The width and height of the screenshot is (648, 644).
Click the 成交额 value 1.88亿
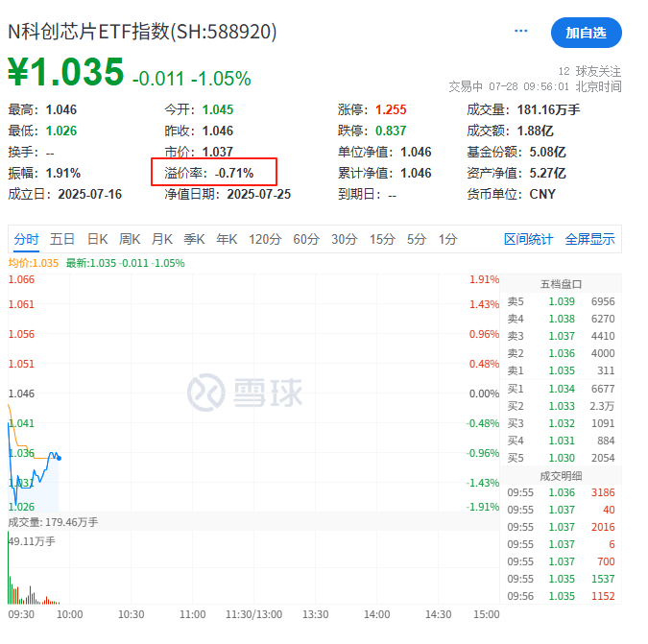535,131
